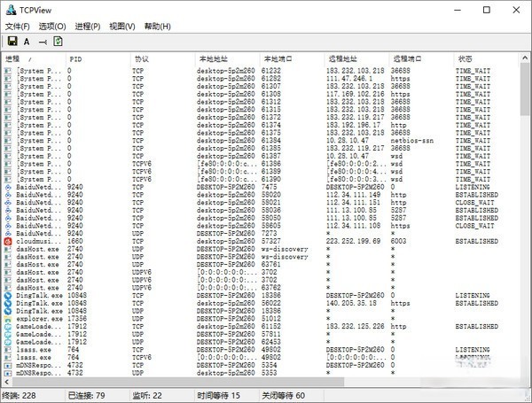
Task: Open the 文件(F) menu
Action: pyautogui.click(x=18, y=27)
